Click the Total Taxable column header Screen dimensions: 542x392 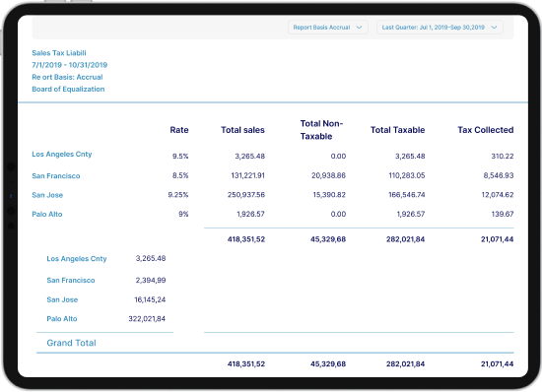tap(397, 130)
